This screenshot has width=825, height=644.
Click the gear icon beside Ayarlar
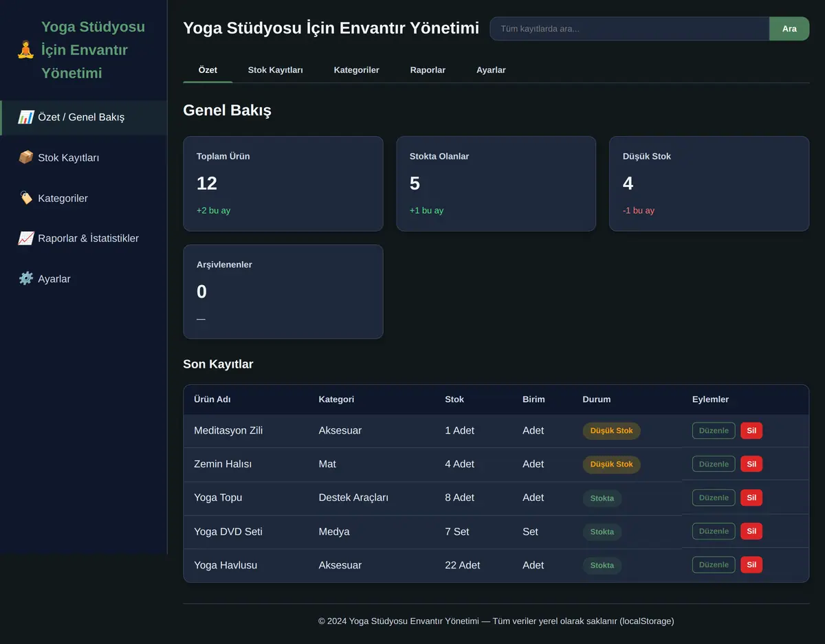click(x=26, y=278)
